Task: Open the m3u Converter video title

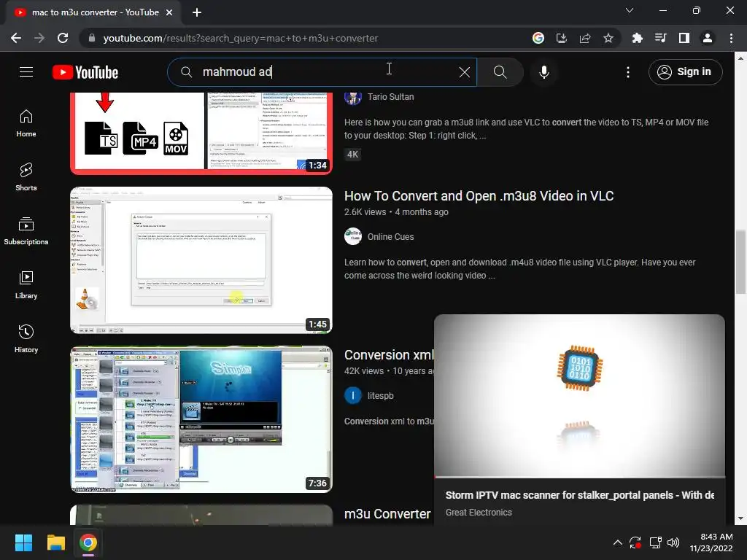Action: tap(387, 514)
